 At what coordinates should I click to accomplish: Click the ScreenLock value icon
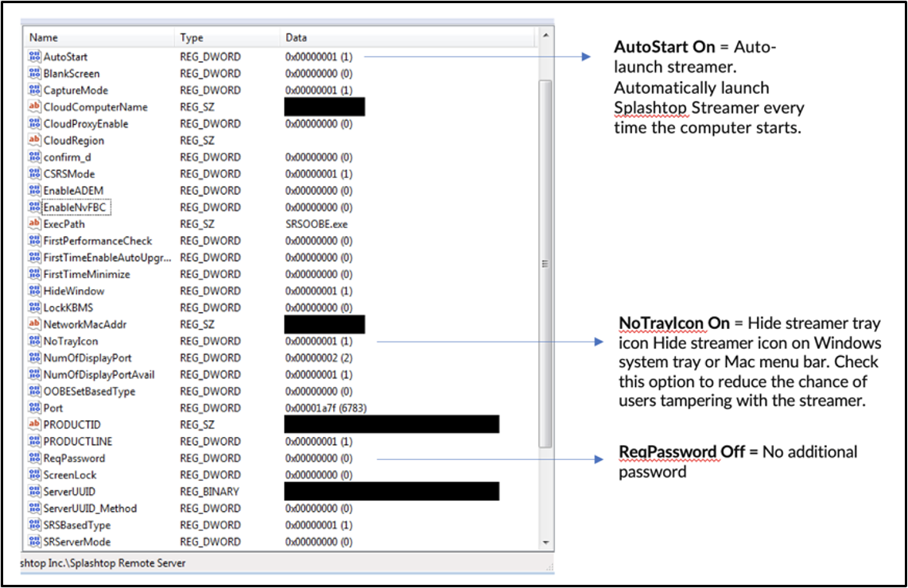pyautogui.click(x=35, y=475)
